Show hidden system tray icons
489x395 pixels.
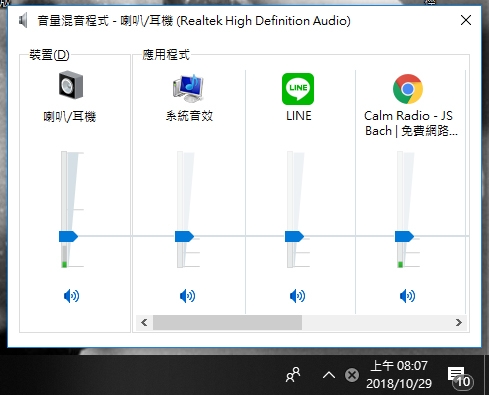(x=329, y=375)
